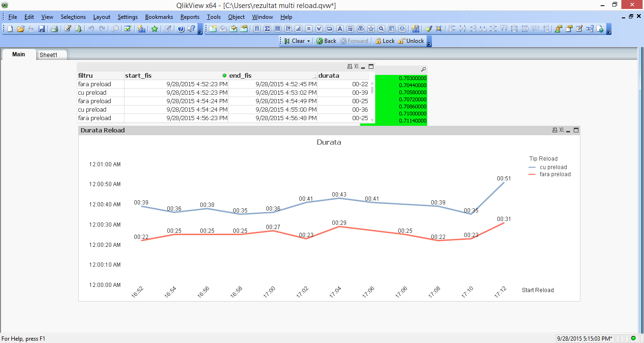Create a Text Object with the A icon

(x=339, y=29)
